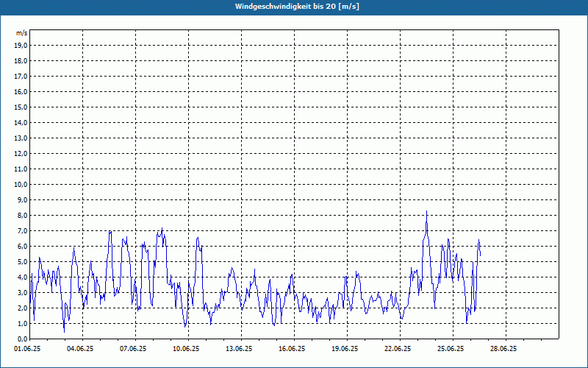Click the y-axis label '12,0'
The image size is (588, 368).
tap(21, 154)
